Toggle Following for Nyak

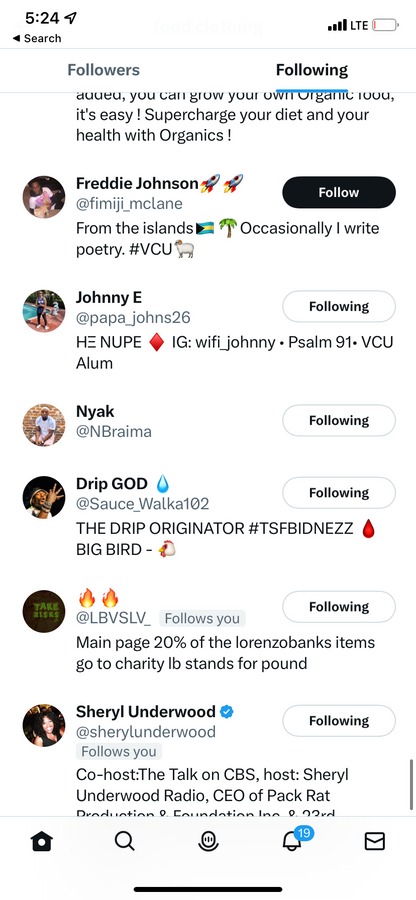click(x=339, y=421)
